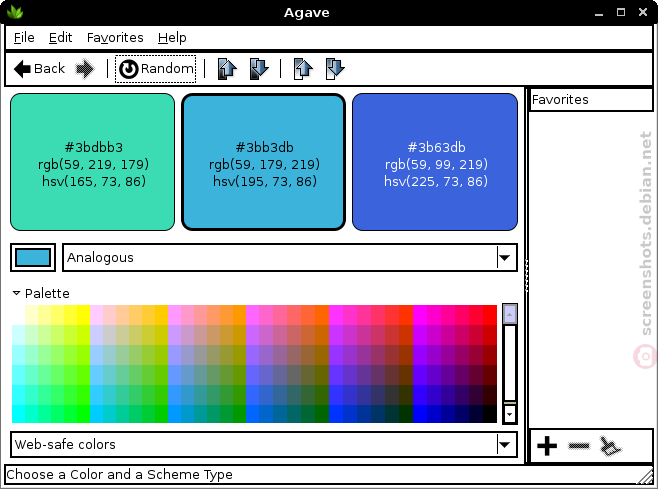Click the Lighten scheme up-arrow icon
The image size is (658, 489).
tap(227, 68)
